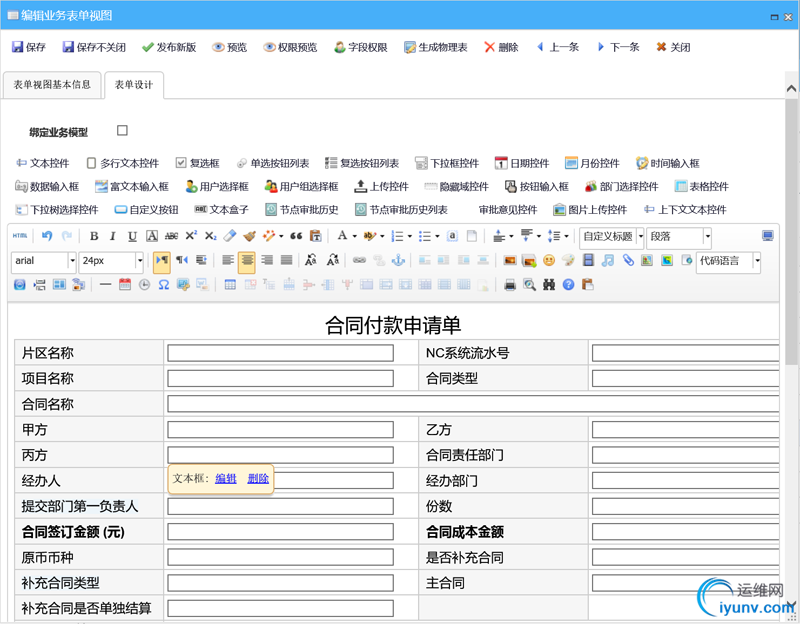Expand line spacing dropdown arrow

coord(566,236)
